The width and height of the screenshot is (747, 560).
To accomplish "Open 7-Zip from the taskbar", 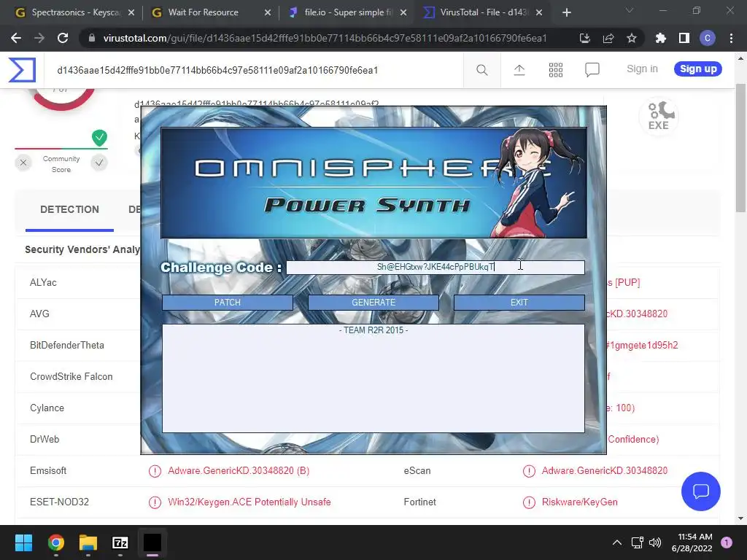I will point(120,542).
